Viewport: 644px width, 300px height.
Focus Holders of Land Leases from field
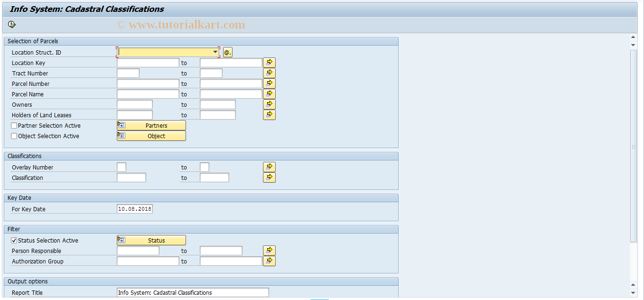click(135, 115)
